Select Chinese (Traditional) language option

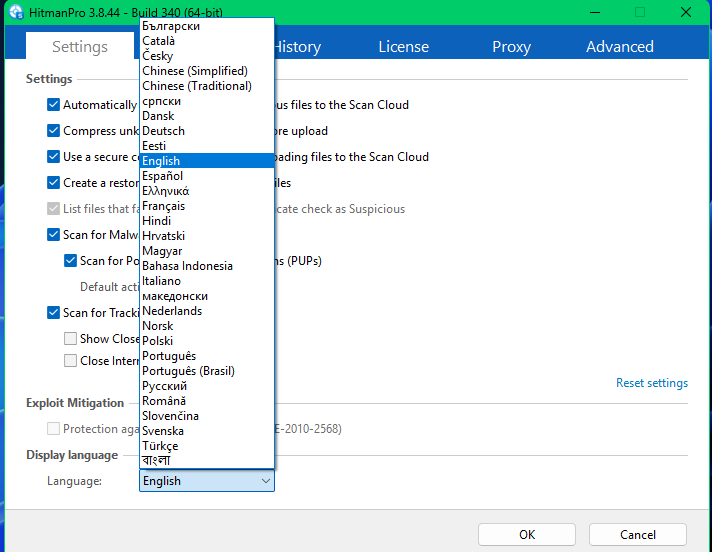coord(207,86)
